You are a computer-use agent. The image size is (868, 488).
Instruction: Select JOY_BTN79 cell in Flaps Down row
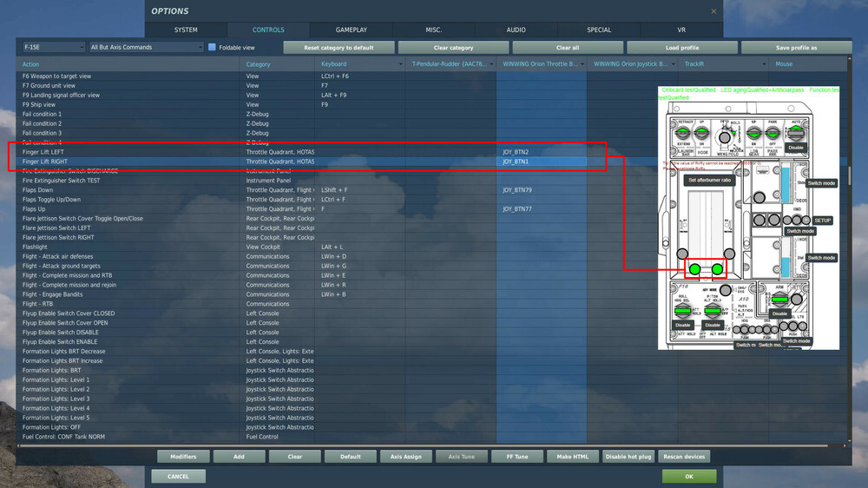(x=542, y=190)
